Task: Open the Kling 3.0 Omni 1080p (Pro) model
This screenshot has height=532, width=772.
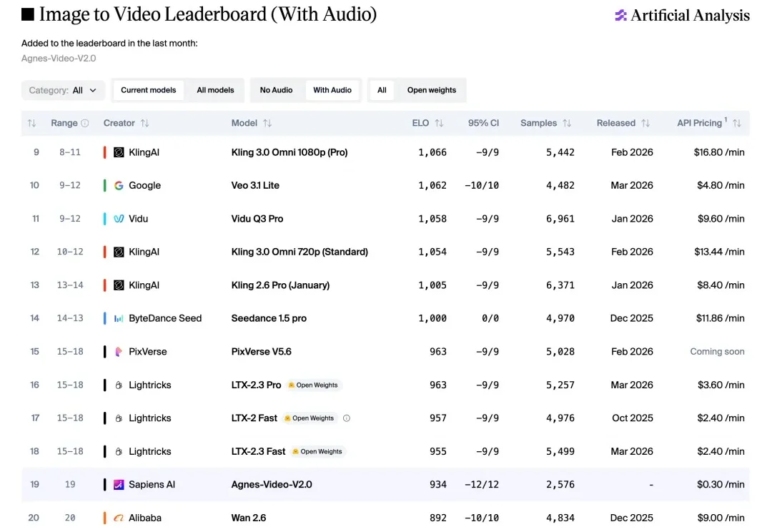Action: tap(289, 152)
